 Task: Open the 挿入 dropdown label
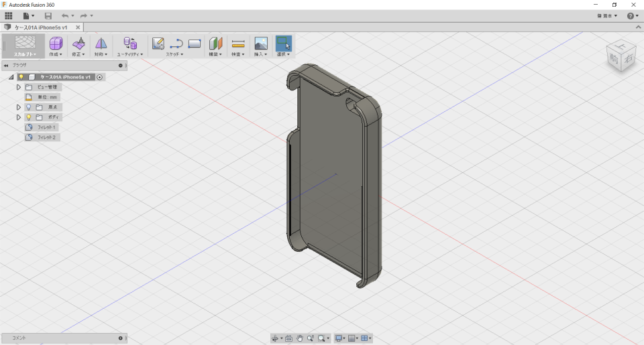click(260, 54)
